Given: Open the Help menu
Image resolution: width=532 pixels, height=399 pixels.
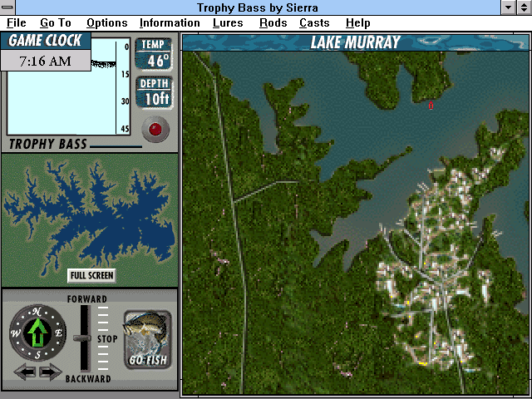Looking at the screenshot, I should 358,22.
